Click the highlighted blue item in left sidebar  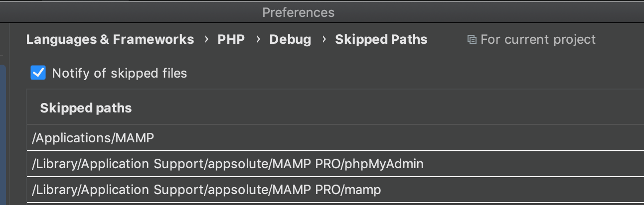tap(2, 134)
